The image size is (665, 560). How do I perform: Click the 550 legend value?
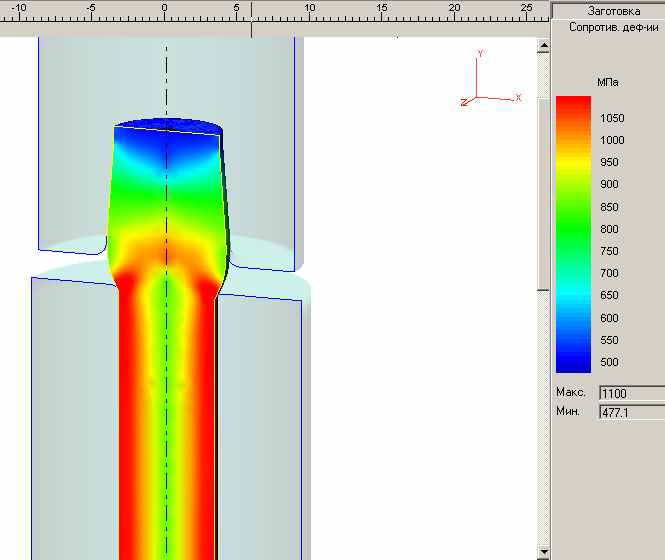click(609, 340)
